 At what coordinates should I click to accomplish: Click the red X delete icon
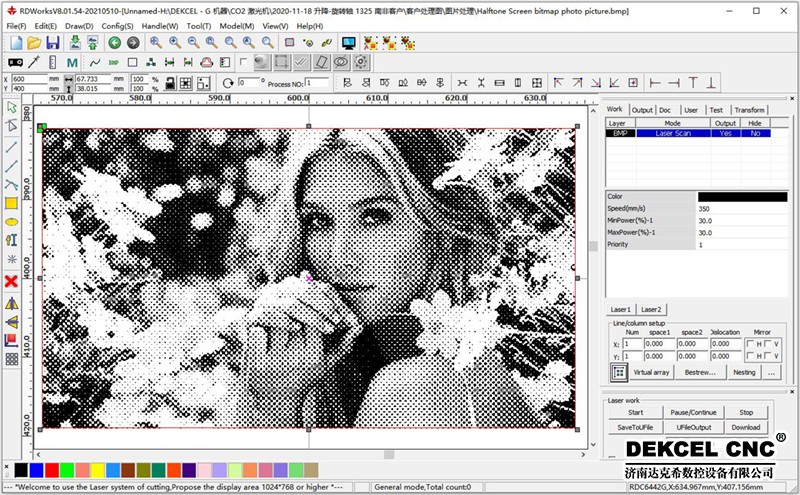click(12, 281)
